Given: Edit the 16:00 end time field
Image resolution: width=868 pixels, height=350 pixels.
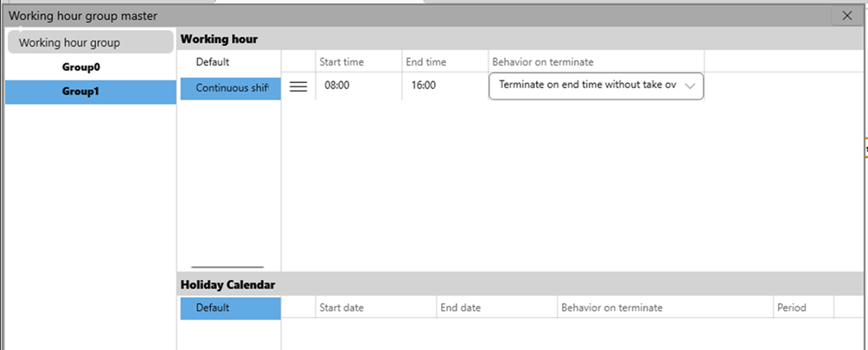Looking at the screenshot, I should coord(424,86).
